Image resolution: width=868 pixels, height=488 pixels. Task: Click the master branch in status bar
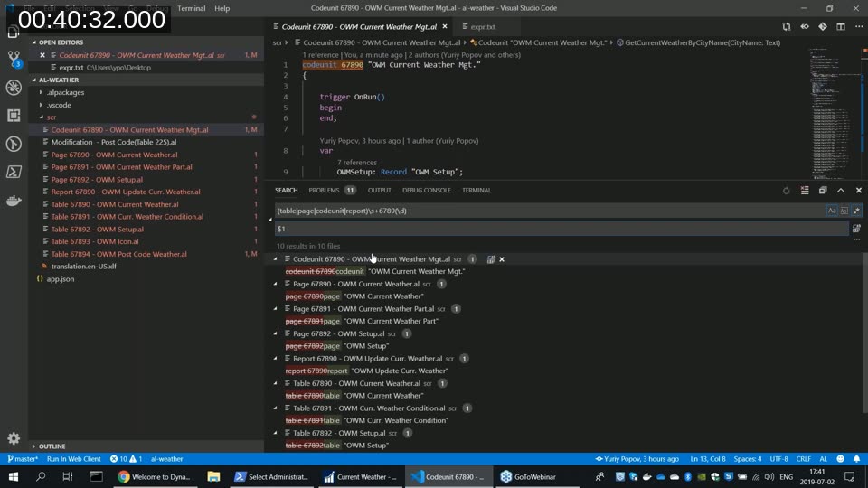pos(23,459)
